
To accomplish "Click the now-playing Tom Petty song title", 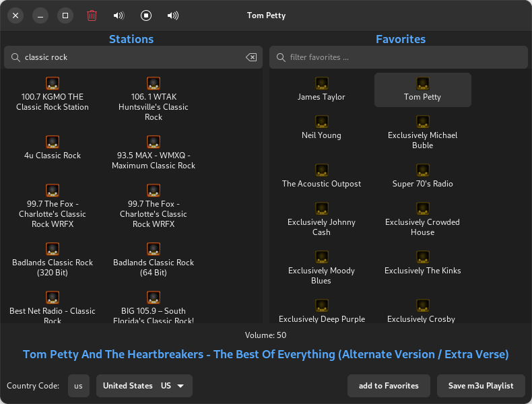I will pyautogui.click(x=265, y=354).
